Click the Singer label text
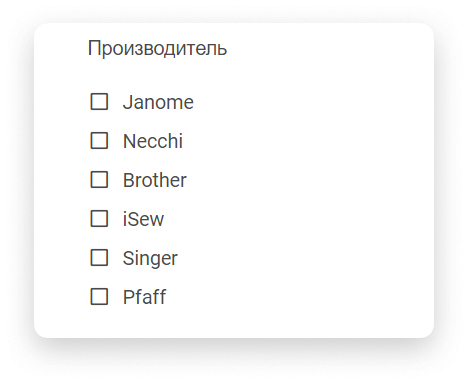 pyautogui.click(x=150, y=258)
